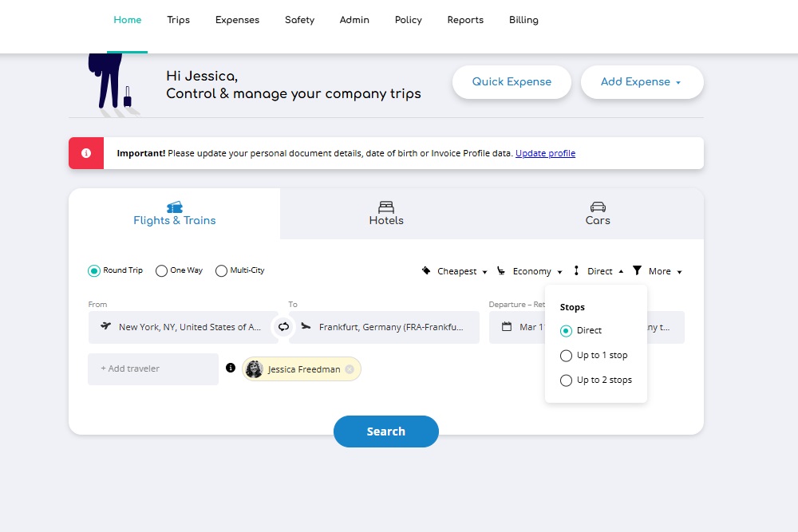The height and width of the screenshot is (532, 798).
Task: Open the Reports section
Action: point(465,20)
